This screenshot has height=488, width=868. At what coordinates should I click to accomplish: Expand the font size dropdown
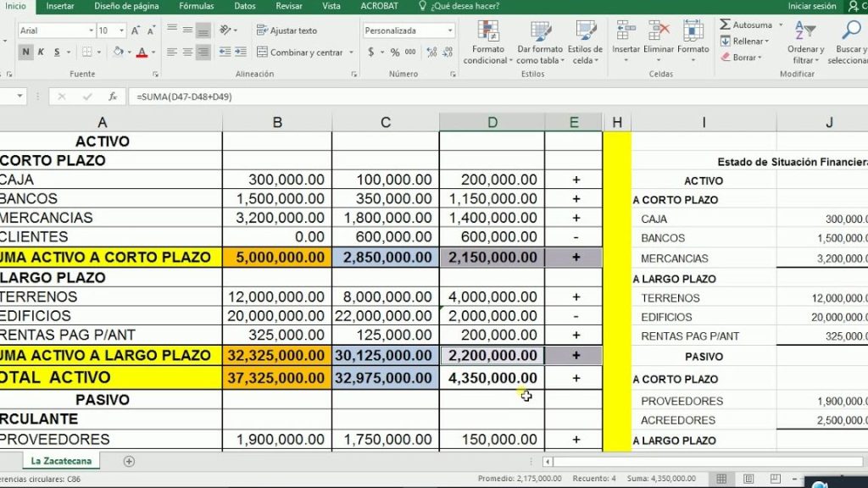point(121,31)
